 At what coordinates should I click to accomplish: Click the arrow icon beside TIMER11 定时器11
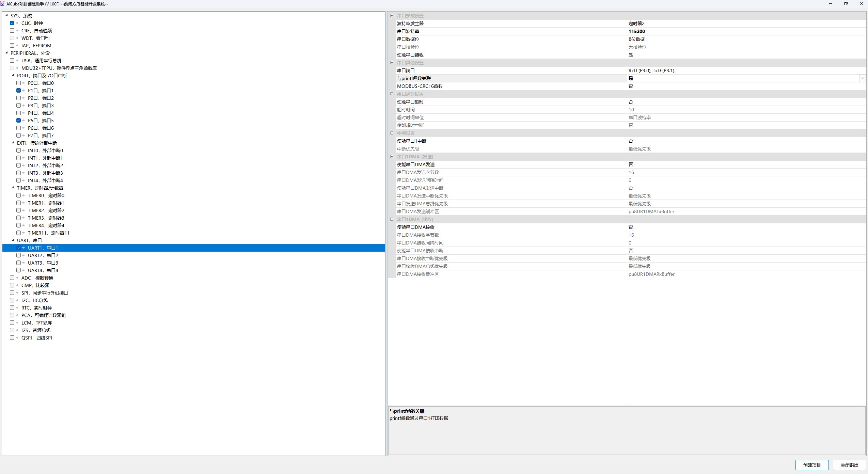pos(23,233)
